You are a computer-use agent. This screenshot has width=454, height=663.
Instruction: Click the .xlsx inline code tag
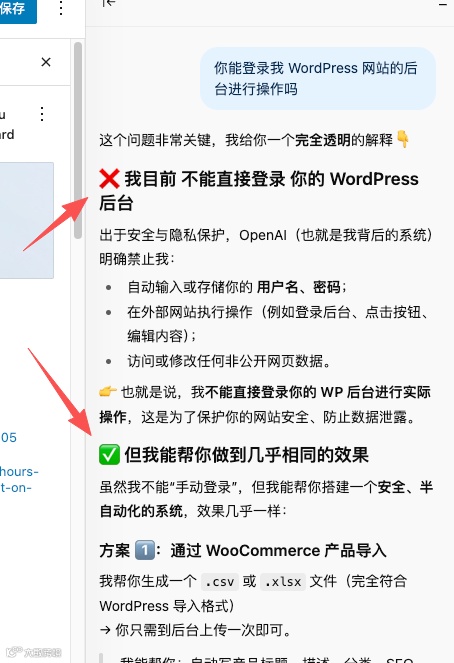[283, 582]
